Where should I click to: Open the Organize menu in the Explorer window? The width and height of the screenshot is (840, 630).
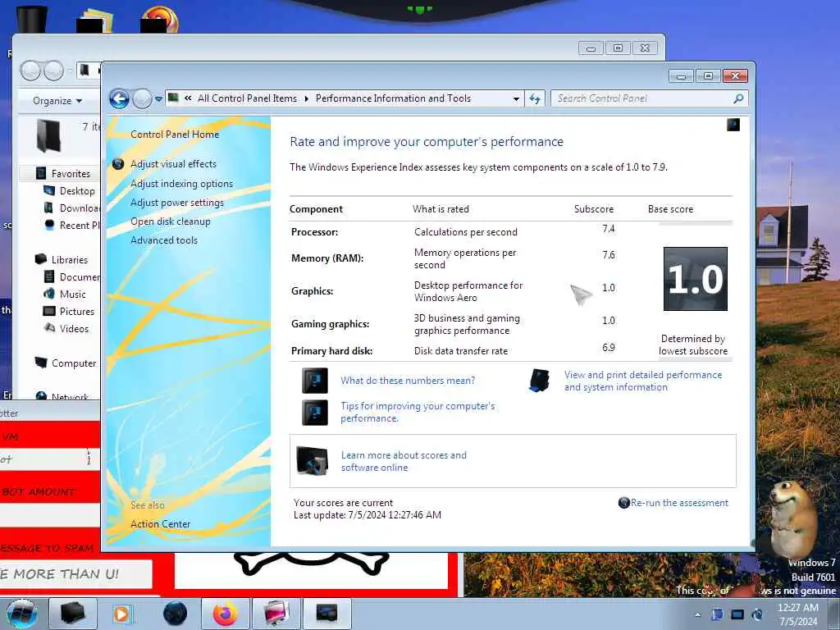(x=57, y=101)
